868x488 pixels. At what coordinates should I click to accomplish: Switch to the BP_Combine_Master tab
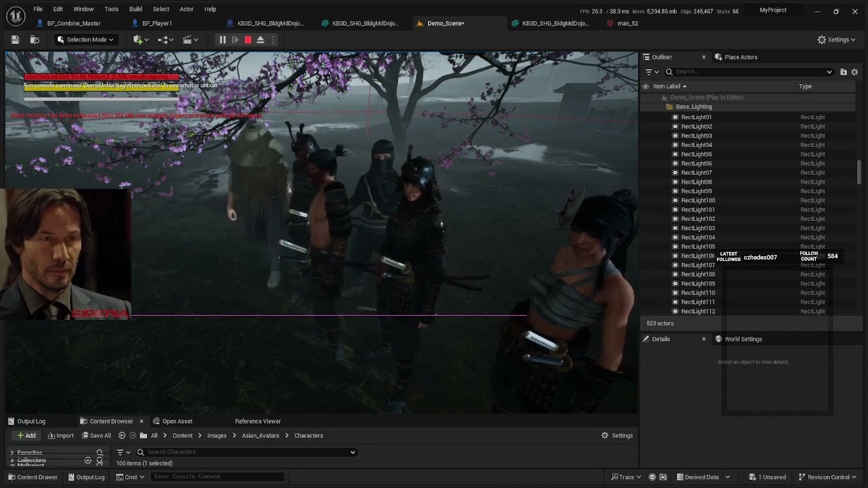(x=73, y=23)
